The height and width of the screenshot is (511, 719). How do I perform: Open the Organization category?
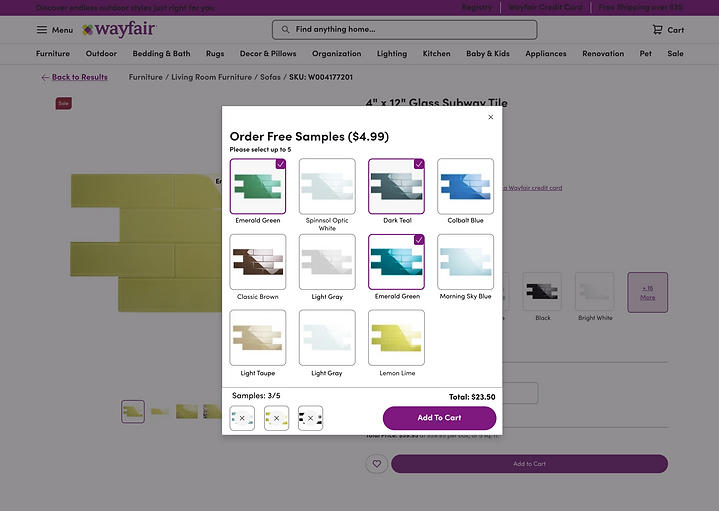(x=337, y=54)
